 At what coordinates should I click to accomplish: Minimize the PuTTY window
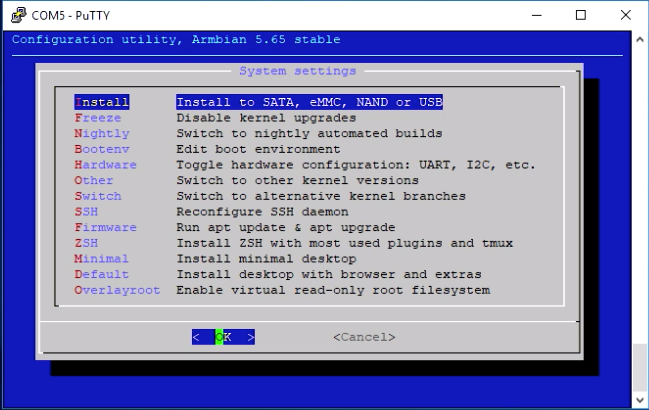click(x=537, y=15)
